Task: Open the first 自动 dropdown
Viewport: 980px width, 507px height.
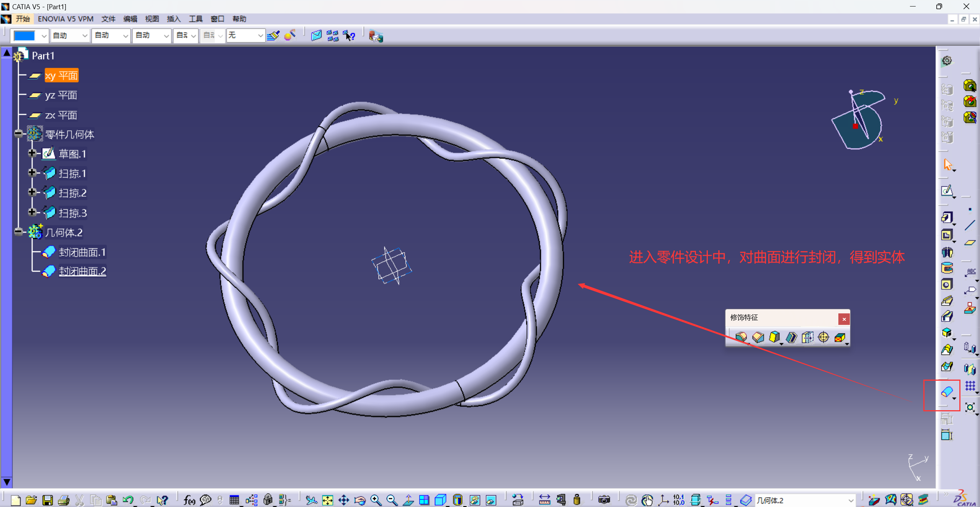Action: [70, 36]
